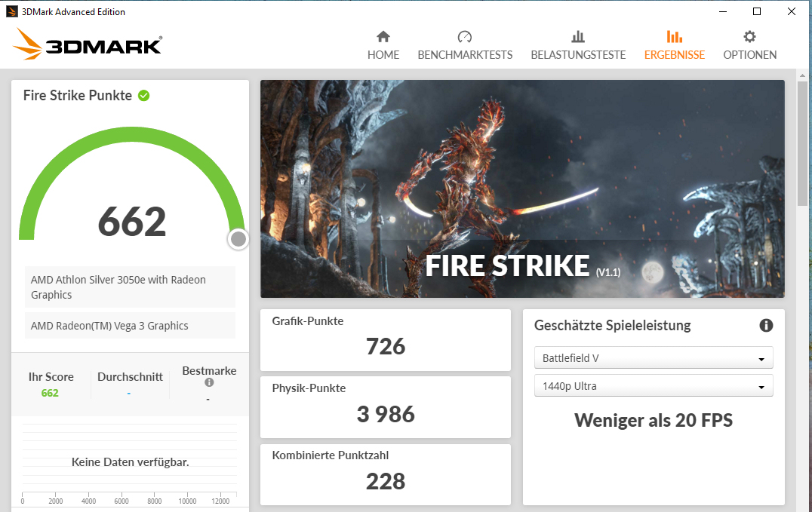Minimize the 3DMark window
Screen dimensions: 812x512
(x=723, y=11)
